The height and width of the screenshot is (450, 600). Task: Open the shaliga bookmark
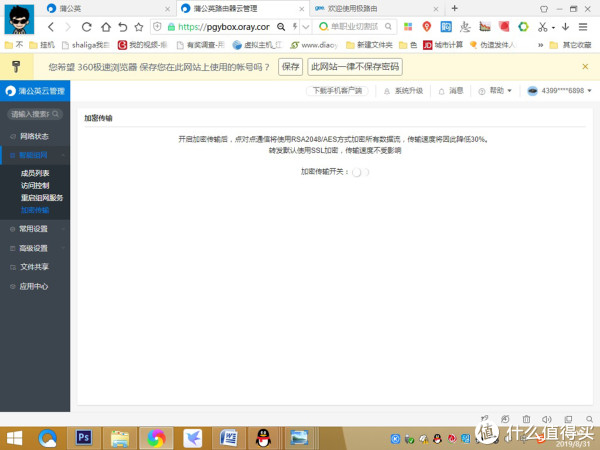86,45
